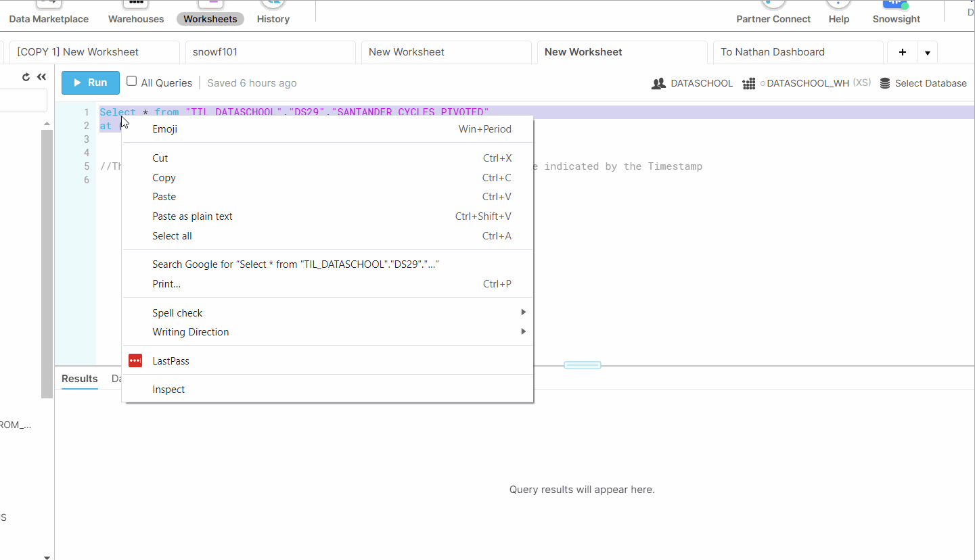
Task: Create a new worksheet with the plus button
Action: (903, 52)
